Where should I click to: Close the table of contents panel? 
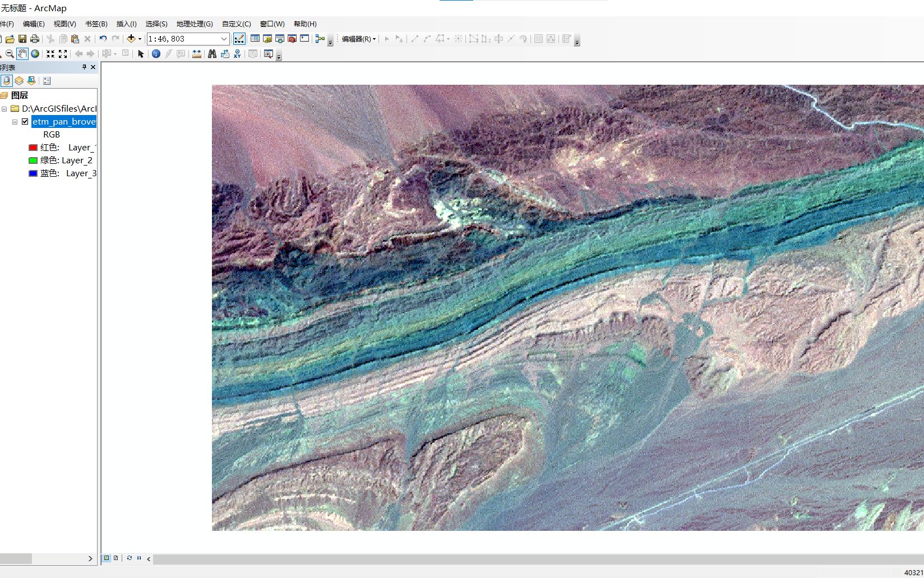tap(93, 67)
